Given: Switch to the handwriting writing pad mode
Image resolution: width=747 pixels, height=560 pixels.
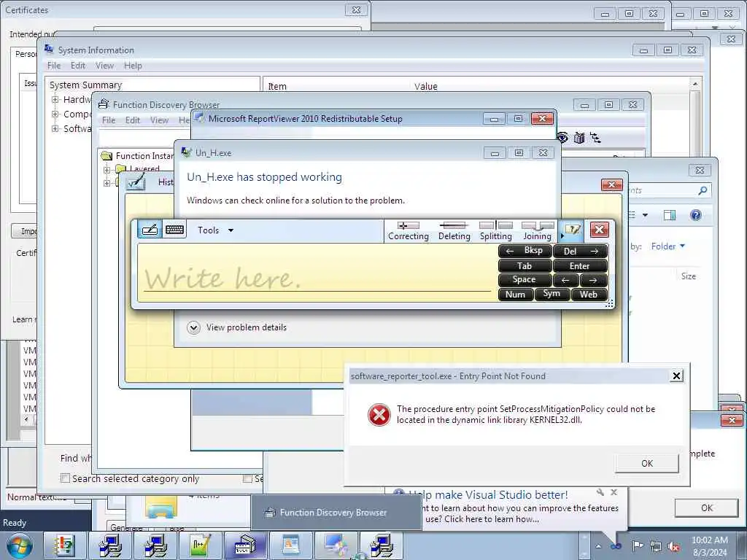Looking at the screenshot, I should coord(150,230).
